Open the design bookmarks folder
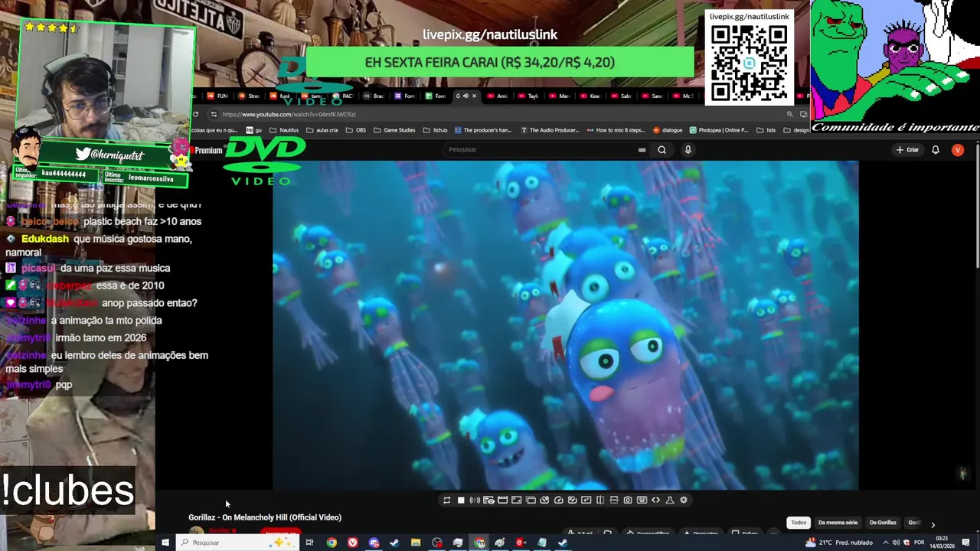This screenshot has height=551, width=980. (795, 130)
